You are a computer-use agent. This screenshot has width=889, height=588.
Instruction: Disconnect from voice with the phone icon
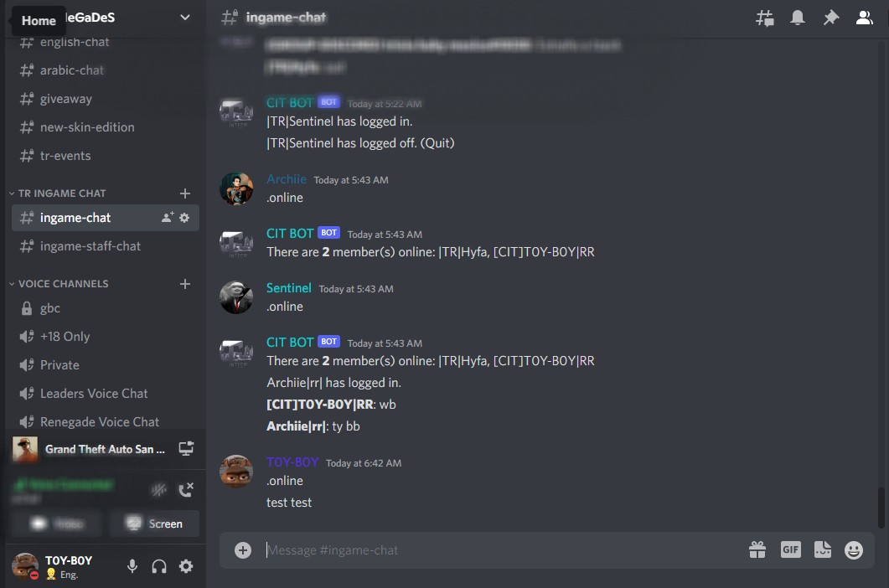186,489
